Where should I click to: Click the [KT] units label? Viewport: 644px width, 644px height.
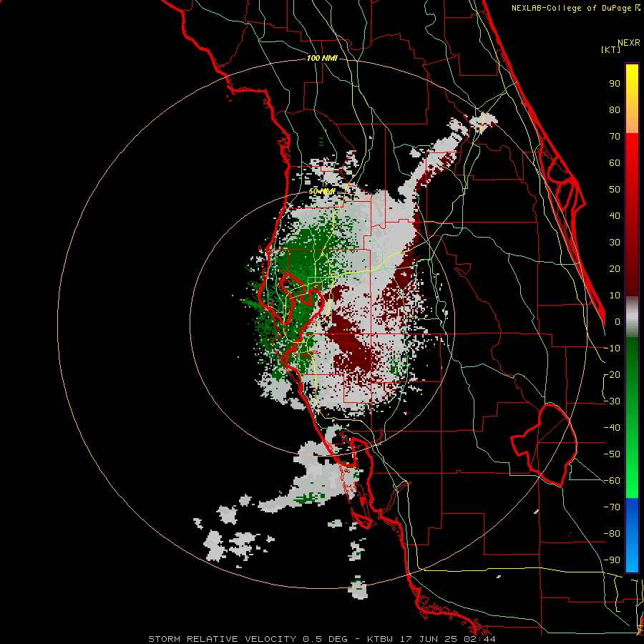[611, 49]
